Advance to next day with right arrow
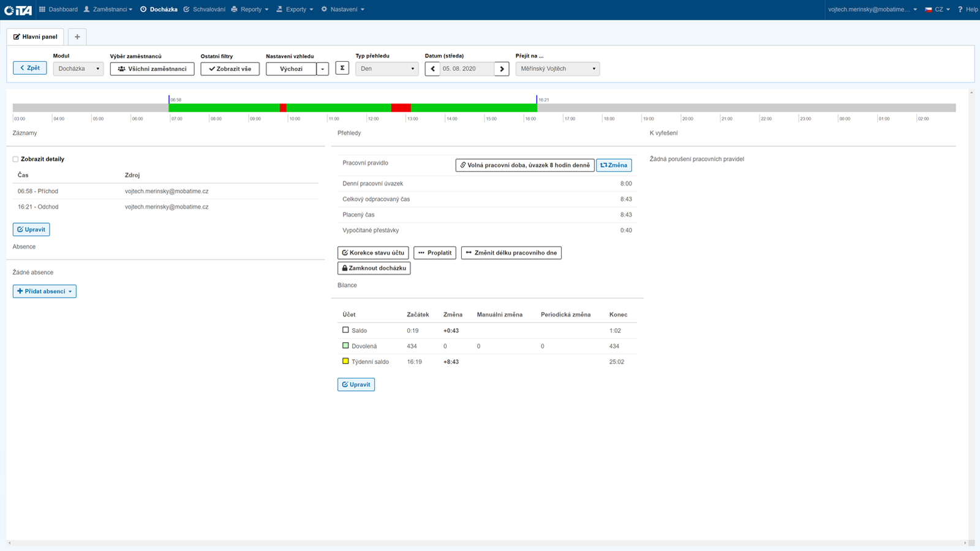Viewport: 980px width, 551px height. pos(502,69)
